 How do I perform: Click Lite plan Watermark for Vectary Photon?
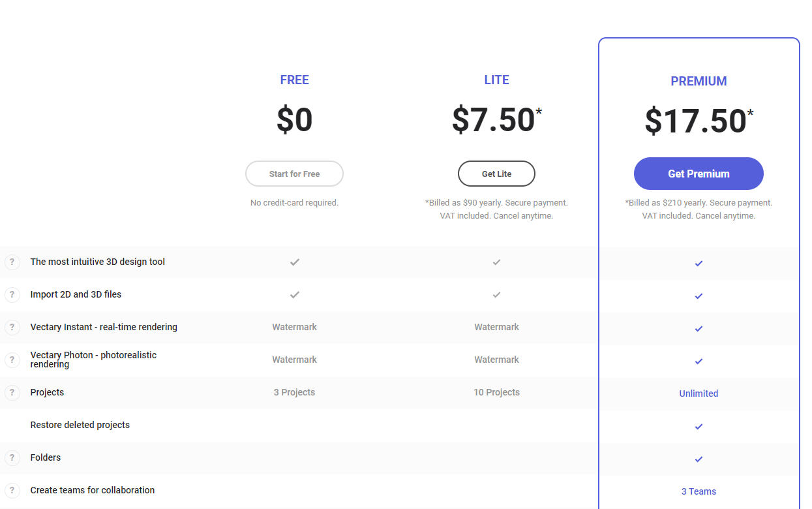(x=496, y=360)
